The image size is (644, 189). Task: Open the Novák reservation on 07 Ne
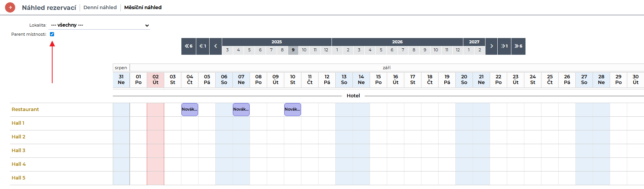(241, 110)
